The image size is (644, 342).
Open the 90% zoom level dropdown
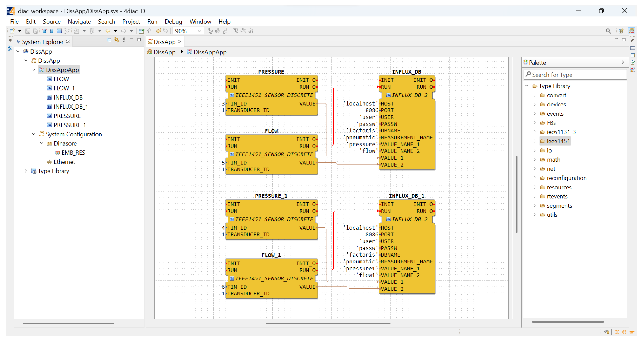199,31
